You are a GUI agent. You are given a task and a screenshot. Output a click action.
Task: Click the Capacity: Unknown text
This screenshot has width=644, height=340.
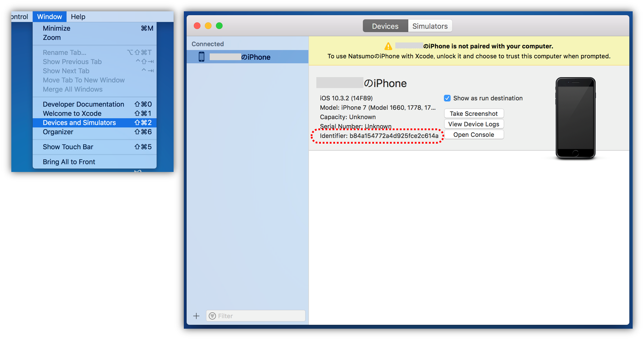(348, 117)
